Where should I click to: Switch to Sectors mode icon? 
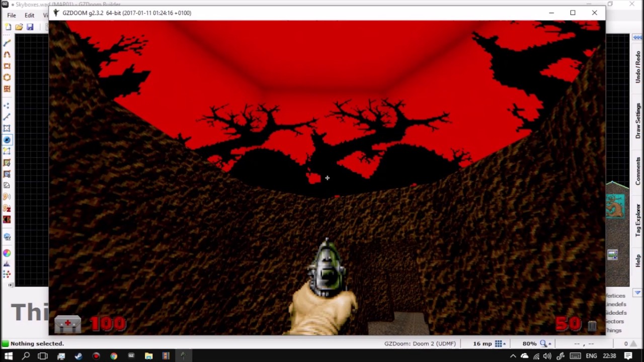pyautogui.click(x=7, y=128)
